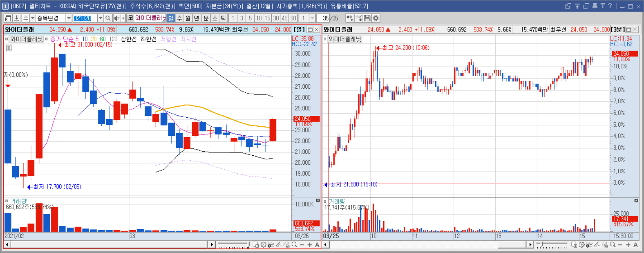This screenshot has width=644, height=253.
Task: Open help with the question mark icon
Action: coord(610,6)
